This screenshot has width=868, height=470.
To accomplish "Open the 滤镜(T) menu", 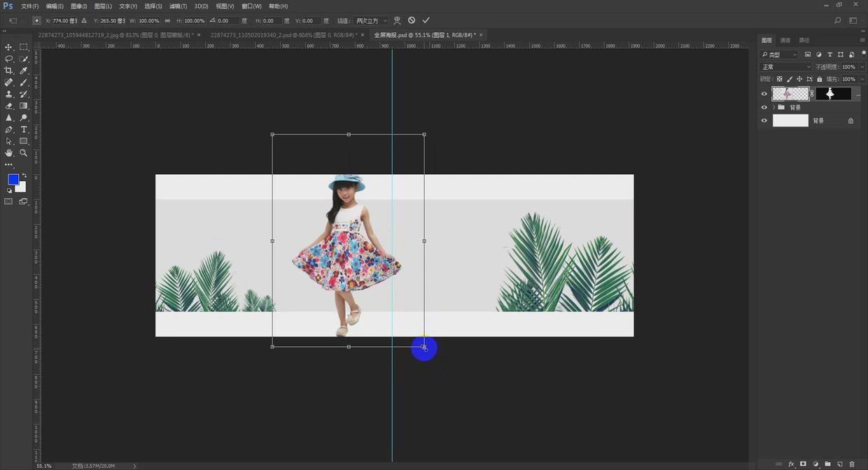I will tap(178, 6).
